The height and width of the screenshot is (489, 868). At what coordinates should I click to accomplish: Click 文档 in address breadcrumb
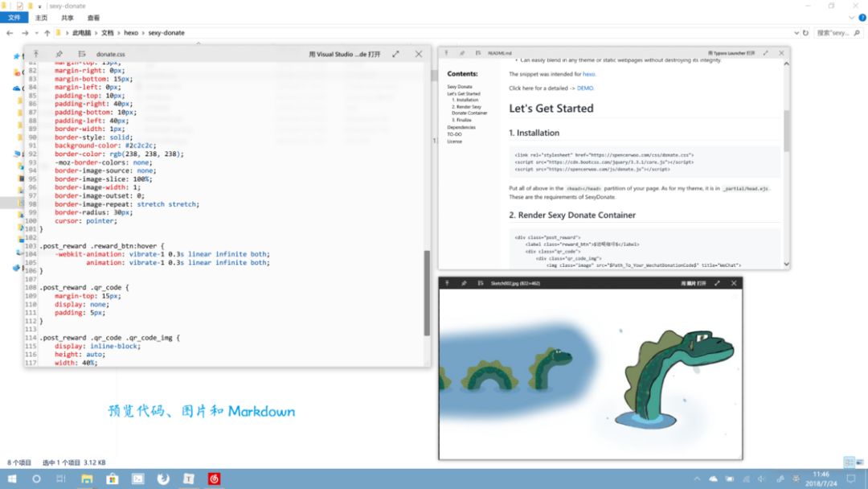pos(108,33)
